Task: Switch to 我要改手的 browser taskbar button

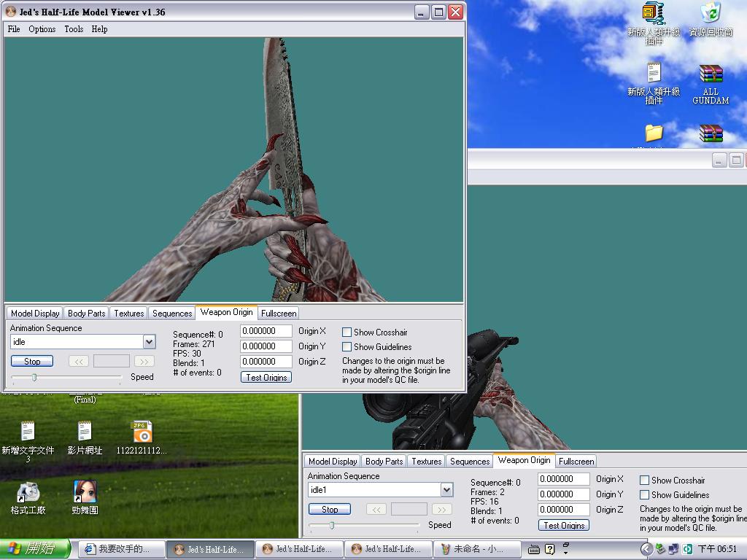Action: tap(120, 549)
